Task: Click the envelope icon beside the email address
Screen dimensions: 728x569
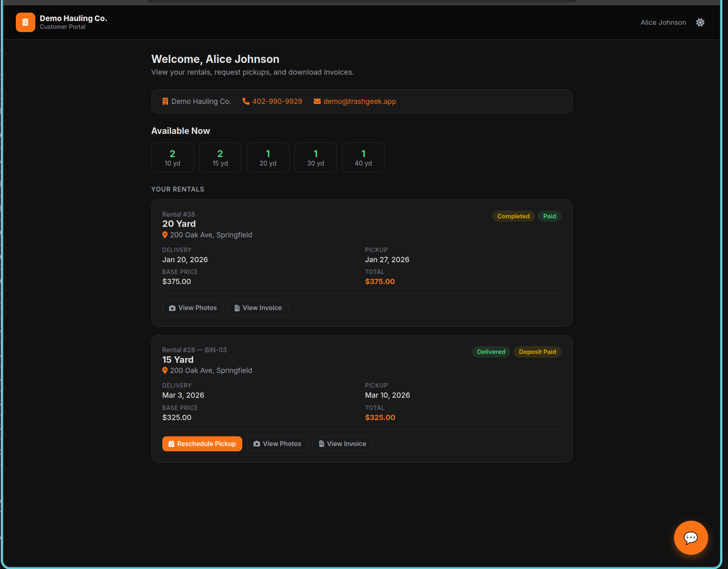Action: click(x=317, y=101)
